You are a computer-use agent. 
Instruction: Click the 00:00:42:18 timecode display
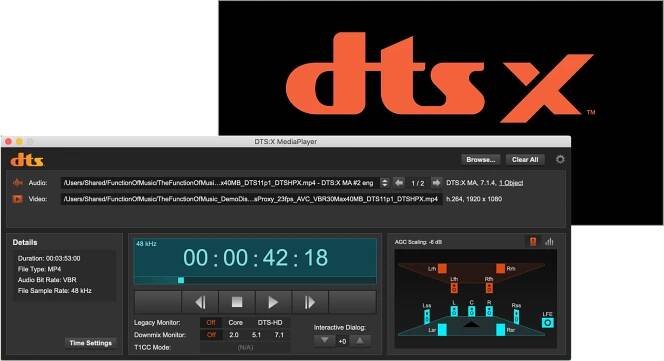[x=255, y=258]
